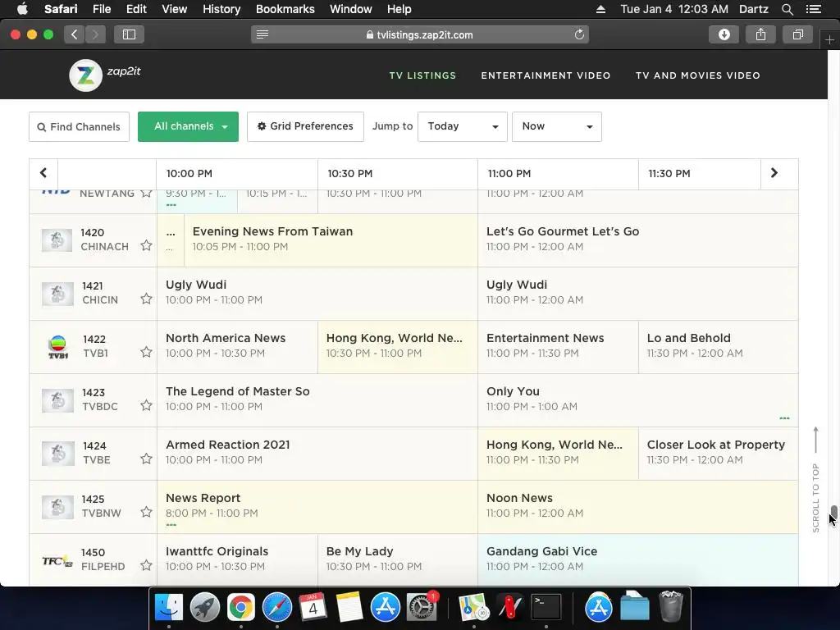The image size is (840, 630).
Task: Open Launchpad from the Dock
Action: click(204, 608)
